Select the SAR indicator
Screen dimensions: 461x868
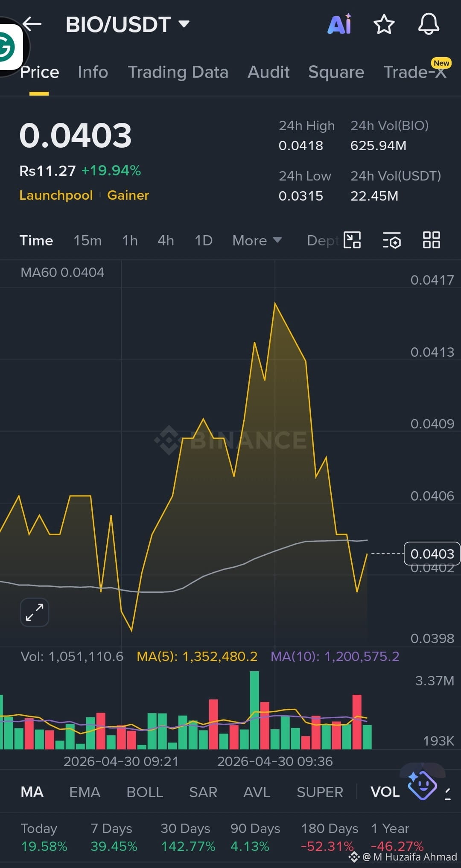click(203, 792)
